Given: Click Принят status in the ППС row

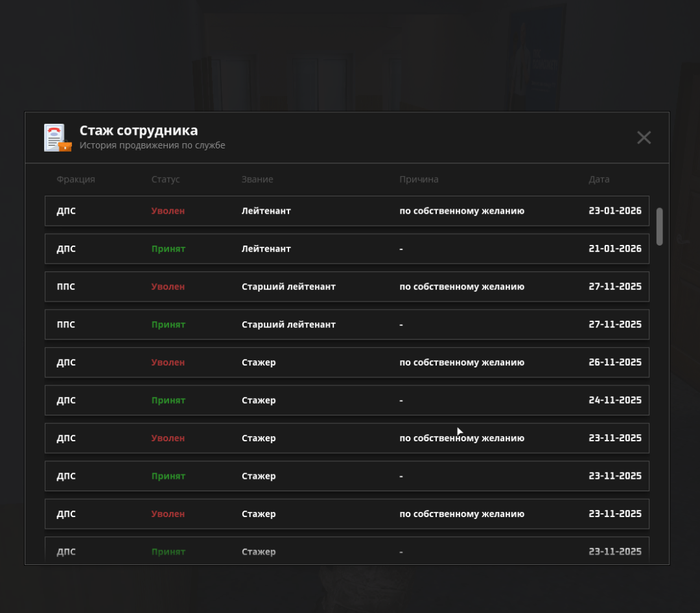Looking at the screenshot, I should (169, 325).
